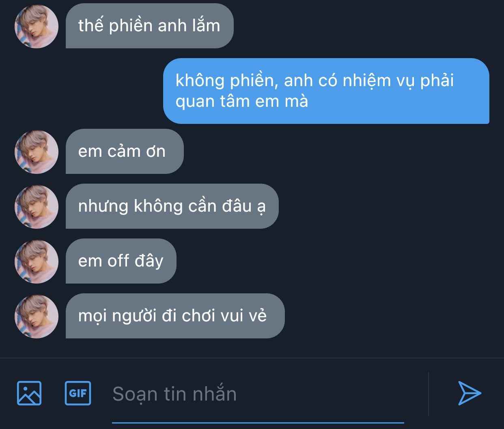
Task: Click the text 'quan tâm em mà'
Action: tap(242, 101)
